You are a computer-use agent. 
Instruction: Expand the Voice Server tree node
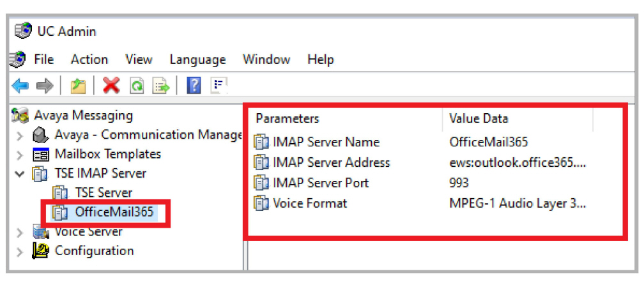[19, 232]
